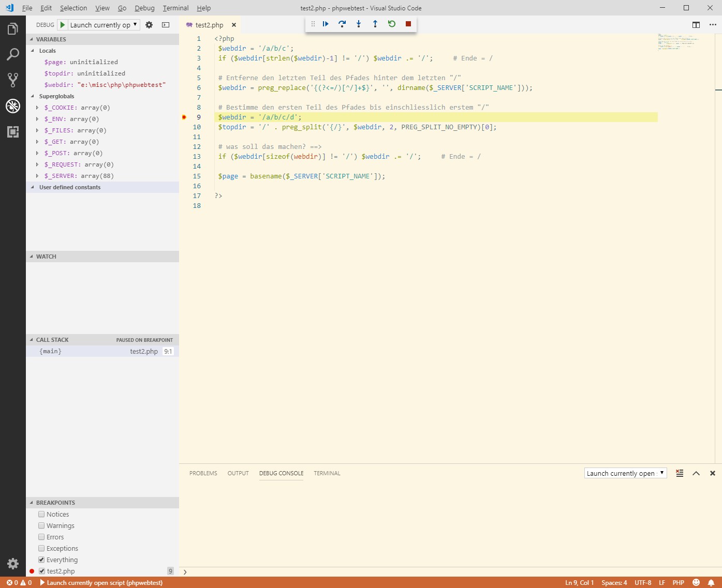This screenshot has width=722, height=588.
Task: Open the Extensions view
Action: pos(13,132)
